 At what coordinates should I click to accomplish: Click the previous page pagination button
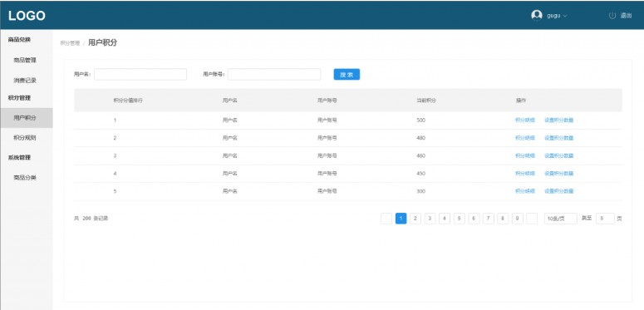click(x=386, y=219)
